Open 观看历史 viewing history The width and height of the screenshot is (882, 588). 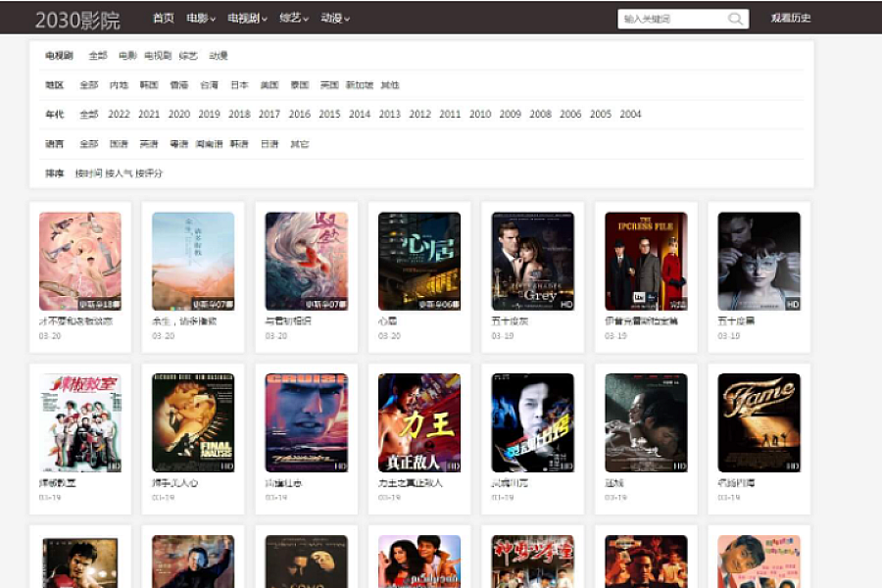[x=790, y=19]
